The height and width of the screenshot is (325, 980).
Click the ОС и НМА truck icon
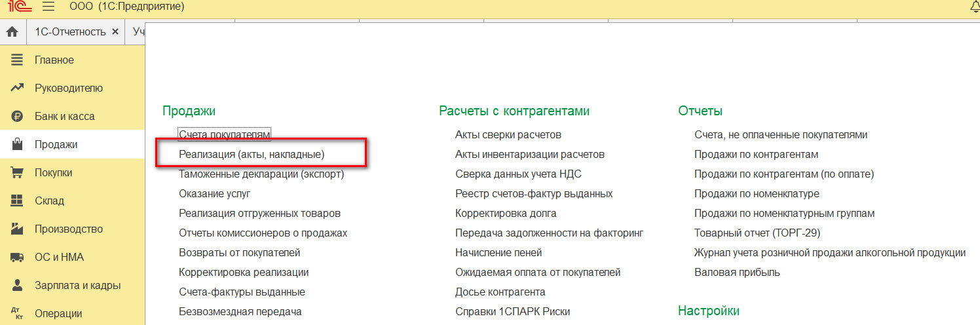[17, 258]
